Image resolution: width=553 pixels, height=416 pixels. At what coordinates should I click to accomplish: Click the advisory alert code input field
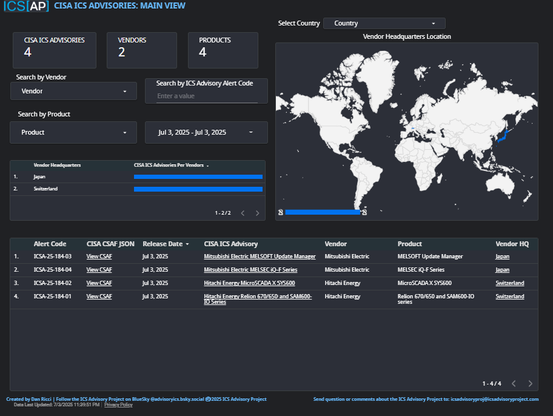click(x=207, y=96)
